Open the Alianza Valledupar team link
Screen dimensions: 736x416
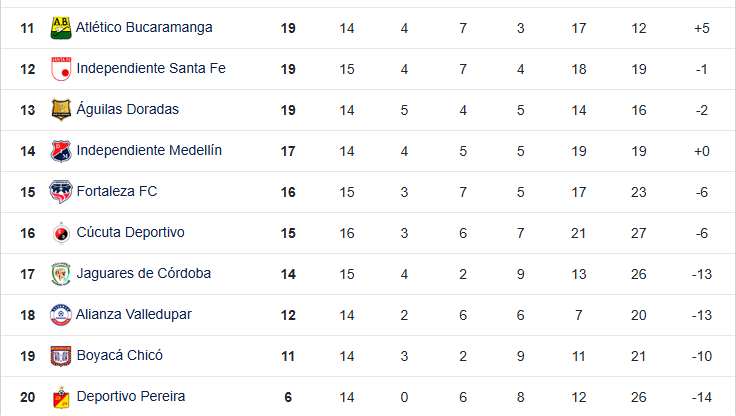pyautogui.click(x=134, y=315)
